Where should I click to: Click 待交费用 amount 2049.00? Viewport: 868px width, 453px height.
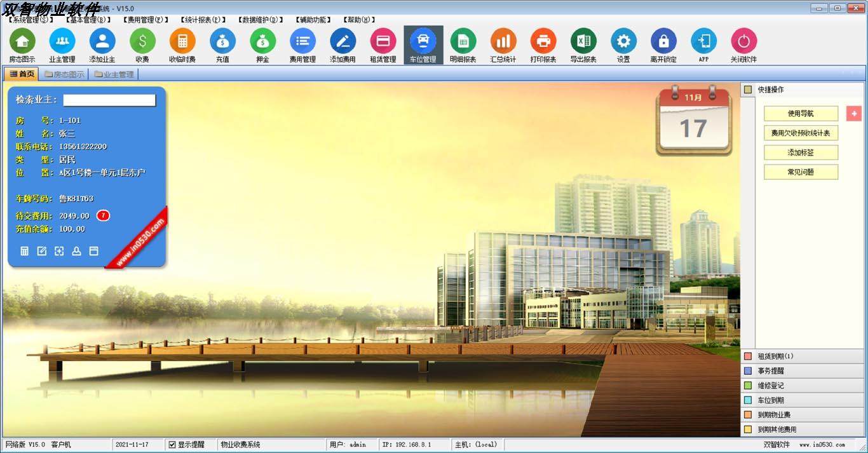coord(74,216)
